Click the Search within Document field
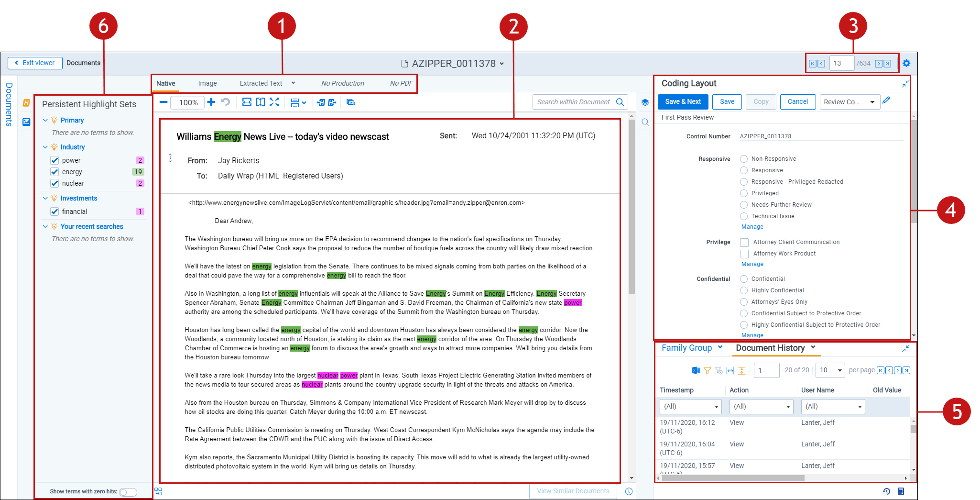Screen dimensions: 980x500 (x=573, y=102)
